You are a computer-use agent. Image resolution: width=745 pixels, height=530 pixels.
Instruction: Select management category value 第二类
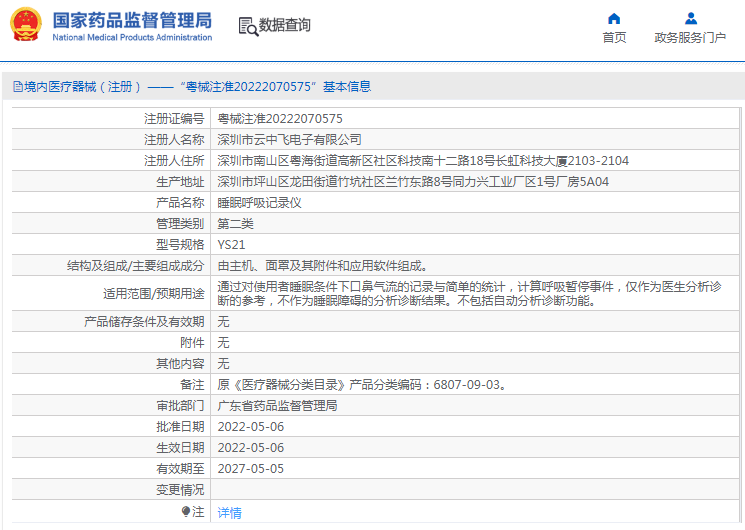[235, 223]
